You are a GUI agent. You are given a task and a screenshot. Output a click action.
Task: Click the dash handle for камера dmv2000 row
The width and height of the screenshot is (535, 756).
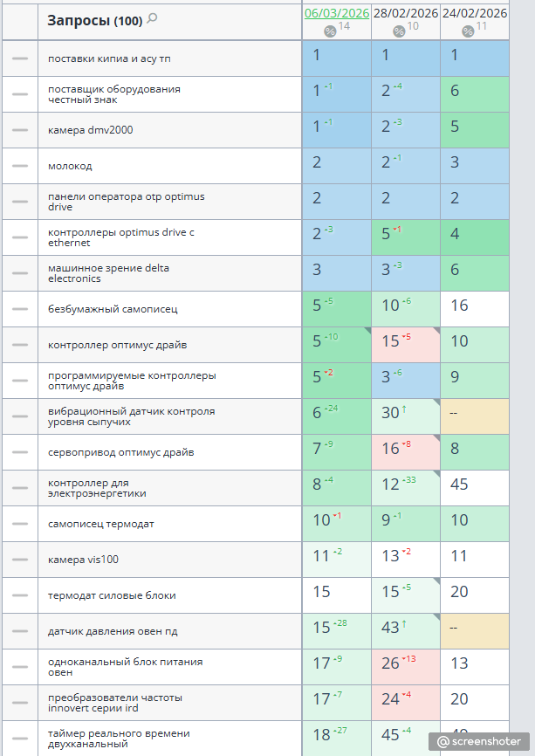(x=20, y=130)
